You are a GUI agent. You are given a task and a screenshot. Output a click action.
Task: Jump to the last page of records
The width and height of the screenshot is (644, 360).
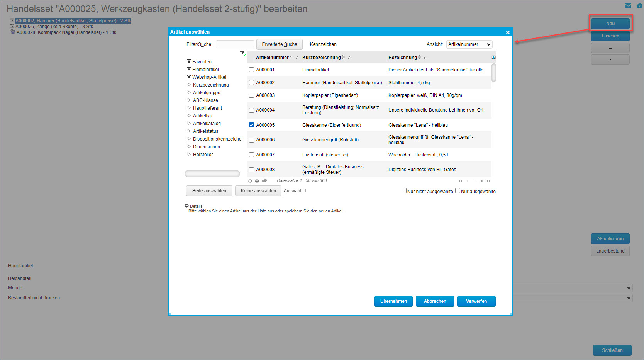488,181
